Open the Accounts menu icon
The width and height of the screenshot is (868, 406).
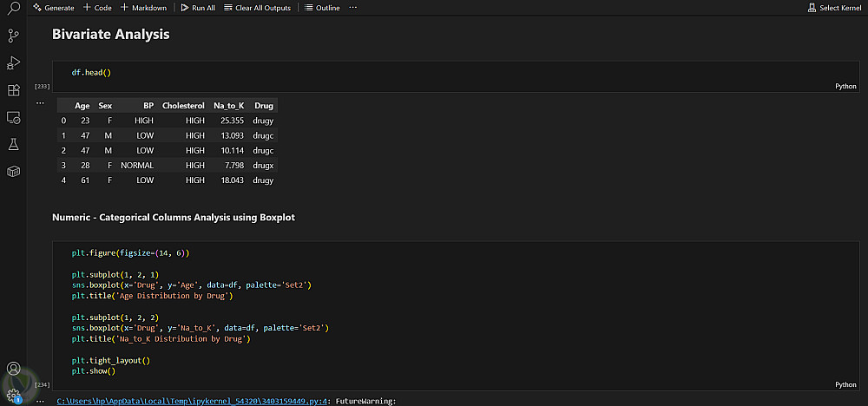13,369
